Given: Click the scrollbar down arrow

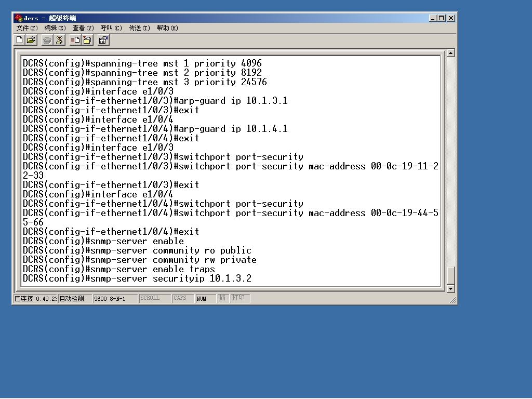Looking at the screenshot, I should [450, 289].
